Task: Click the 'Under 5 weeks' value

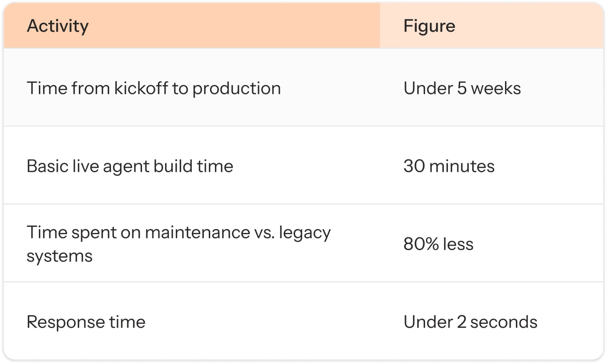Action: (462, 88)
